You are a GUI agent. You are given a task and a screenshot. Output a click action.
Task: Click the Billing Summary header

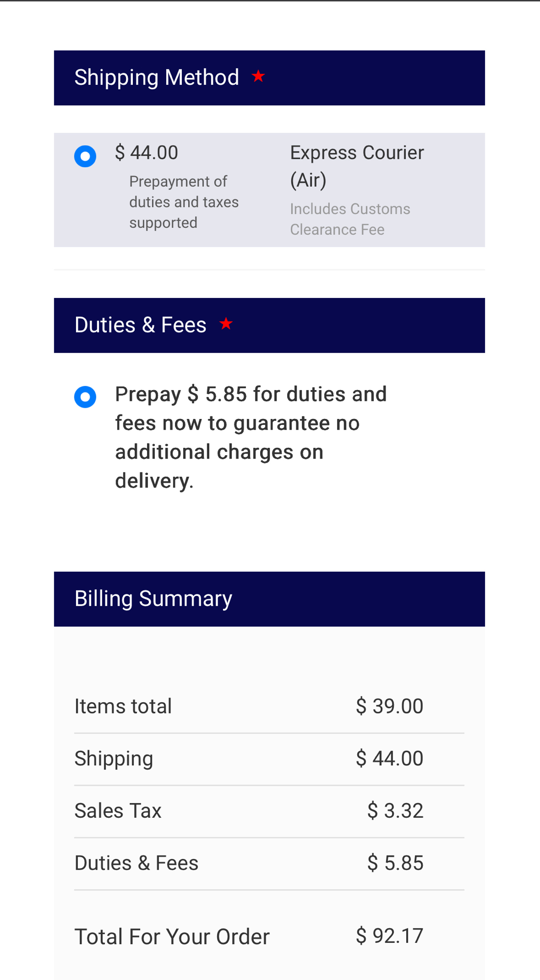(153, 599)
